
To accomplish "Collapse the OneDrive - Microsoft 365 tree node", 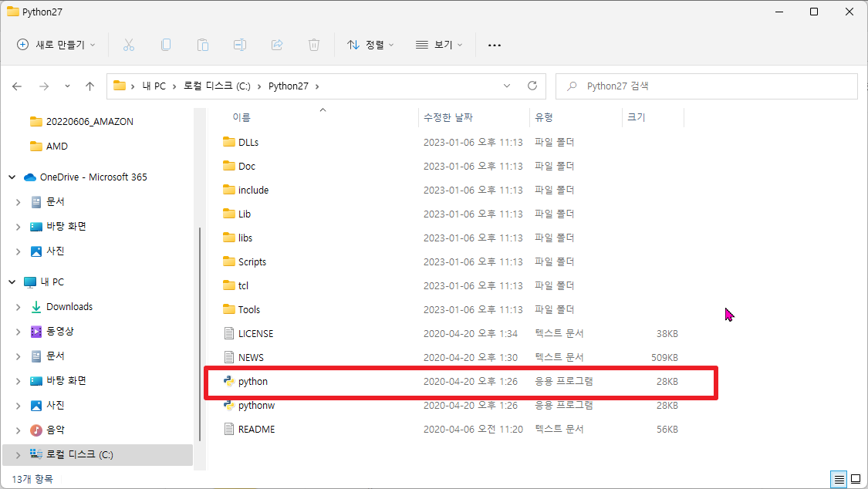I will (12, 177).
